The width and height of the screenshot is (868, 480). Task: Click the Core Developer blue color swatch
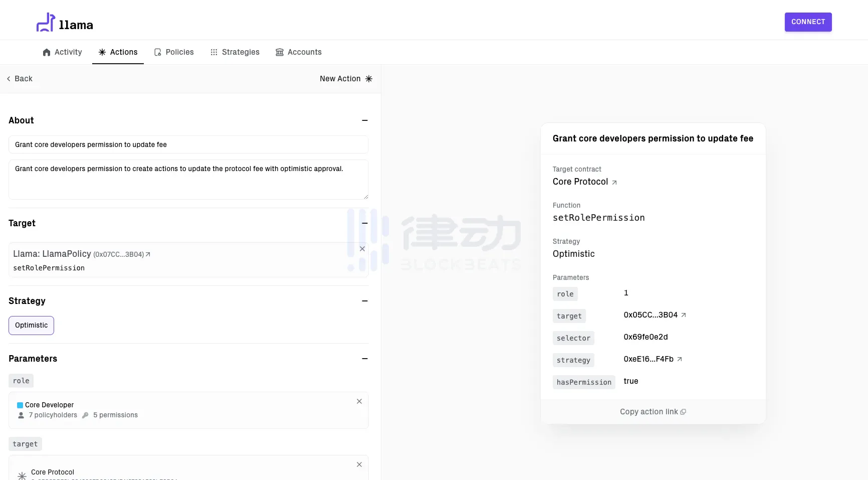20,405
